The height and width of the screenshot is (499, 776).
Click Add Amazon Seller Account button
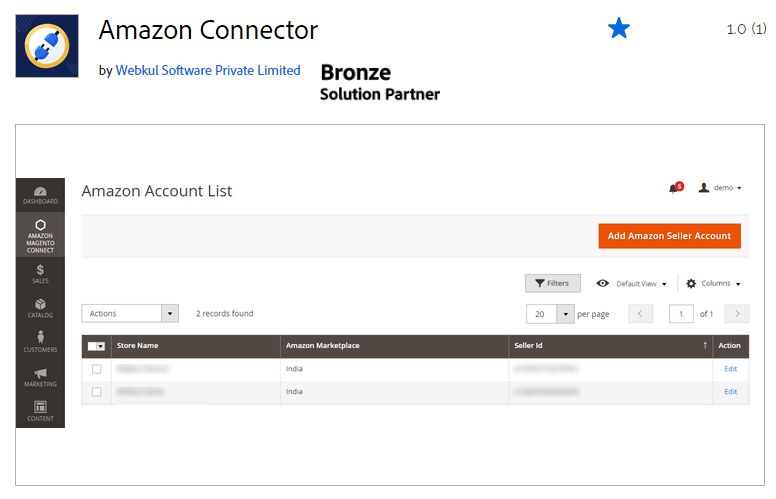(669, 236)
